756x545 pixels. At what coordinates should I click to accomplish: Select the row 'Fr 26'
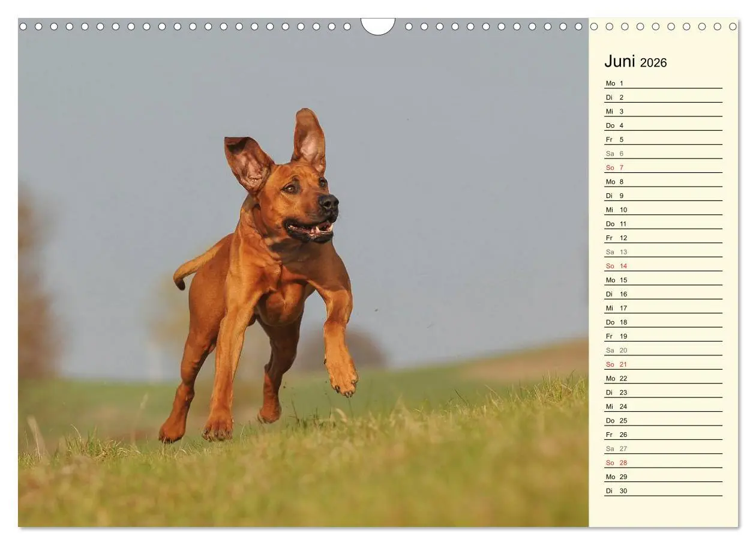click(663, 434)
